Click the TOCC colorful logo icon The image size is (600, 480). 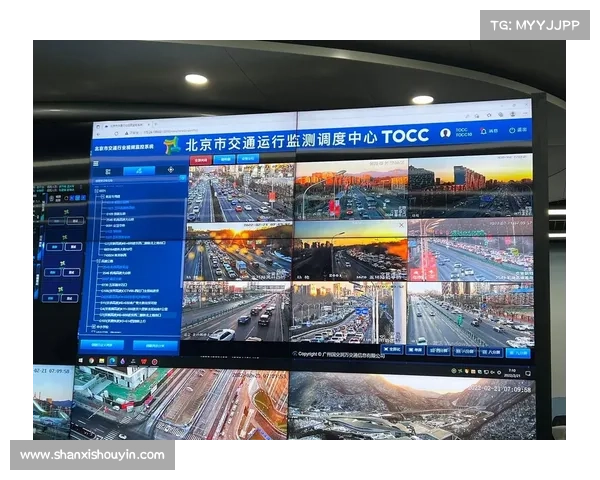click(171, 144)
